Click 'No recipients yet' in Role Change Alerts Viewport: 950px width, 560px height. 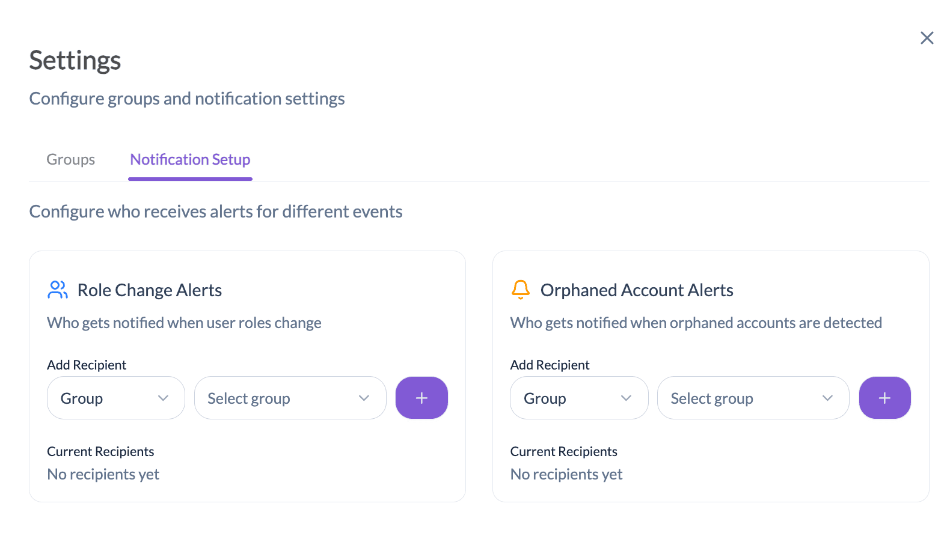[103, 475]
